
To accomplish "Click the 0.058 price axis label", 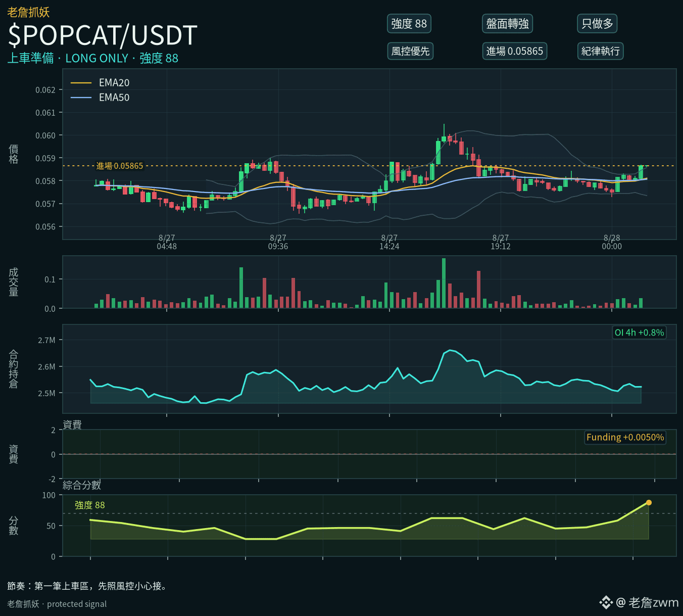I will coord(45,181).
